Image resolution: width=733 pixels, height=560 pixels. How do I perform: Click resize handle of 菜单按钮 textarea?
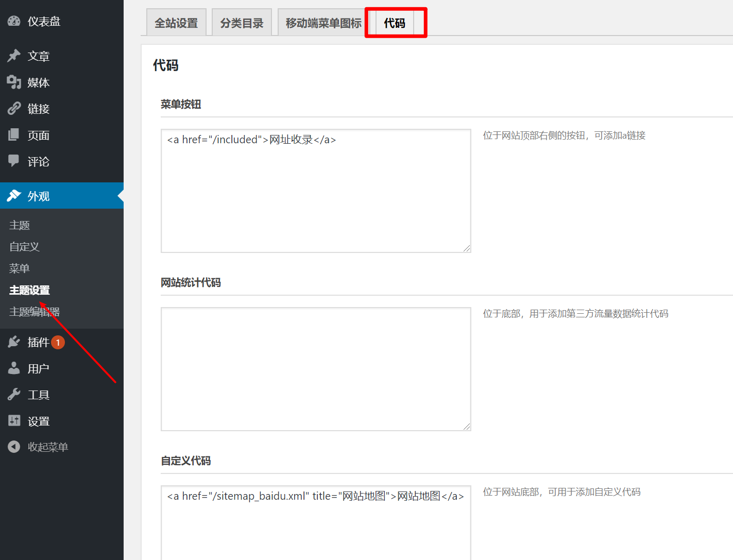point(467,248)
